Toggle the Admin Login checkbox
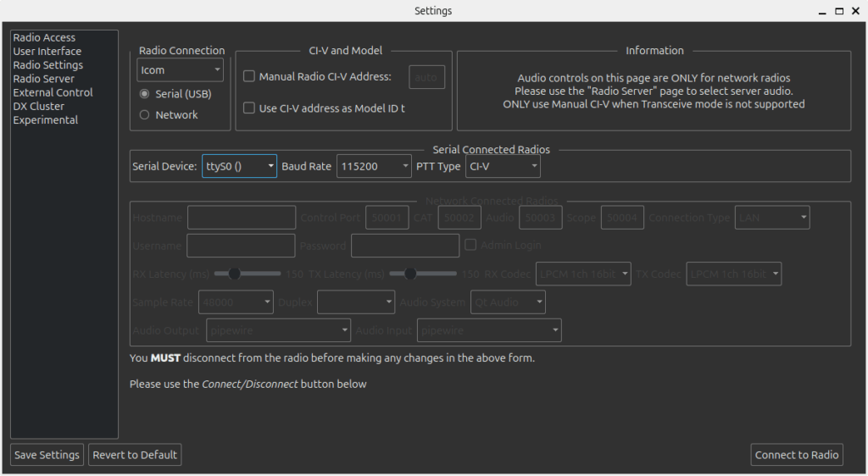Viewport: 868px width, 476px height. click(x=504, y=245)
